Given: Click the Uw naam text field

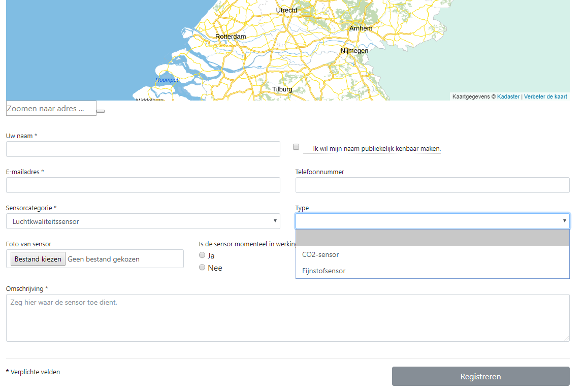Looking at the screenshot, I should click(143, 149).
